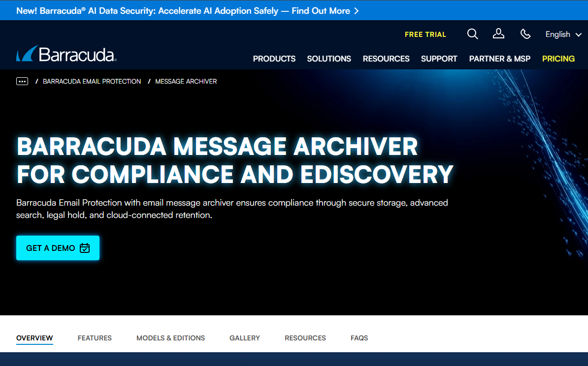Open the user account icon
This screenshot has height=366, width=588.
(x=498, y=34)
